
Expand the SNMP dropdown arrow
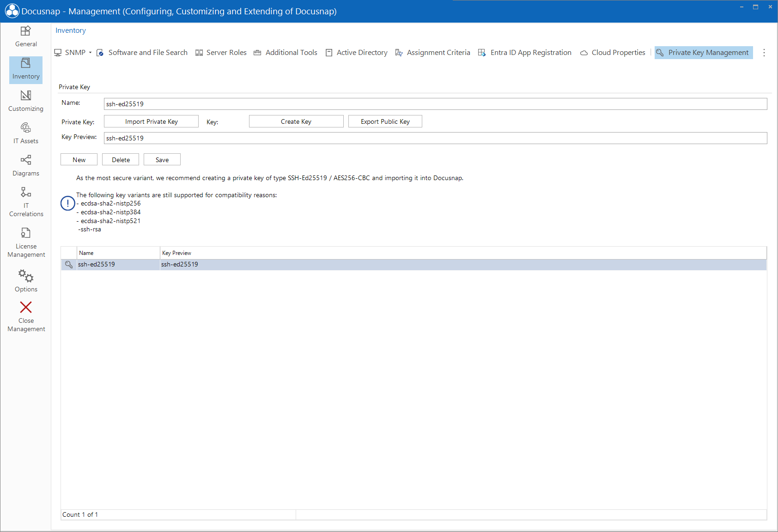pyautogui.click(x=91, y=52)
